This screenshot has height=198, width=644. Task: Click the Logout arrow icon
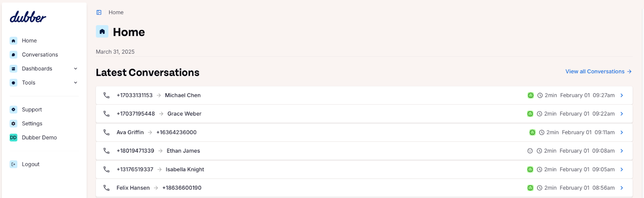[13, 164]
